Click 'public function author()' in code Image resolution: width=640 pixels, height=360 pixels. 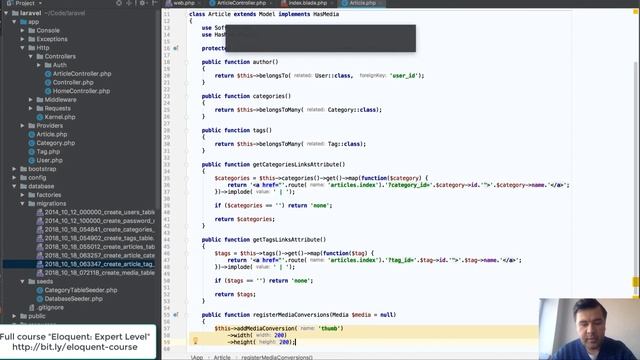pos(240,62)
